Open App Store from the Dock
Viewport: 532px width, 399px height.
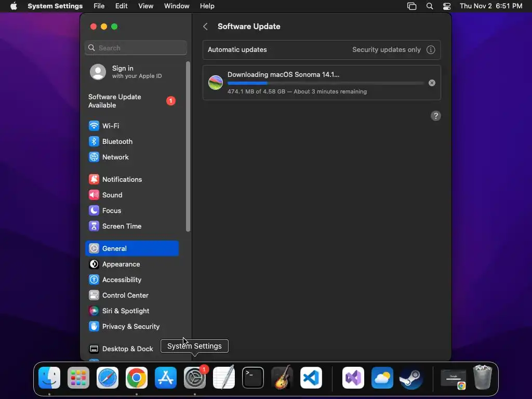click(166, 378)
